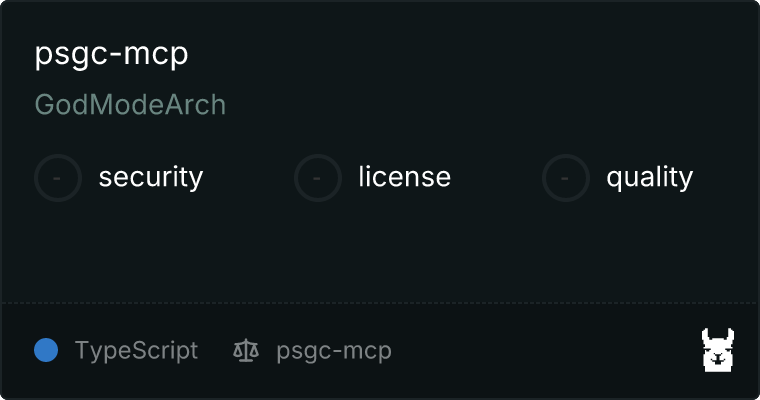
Task: Open the GodModeArch author link
Action: (130, 105)
